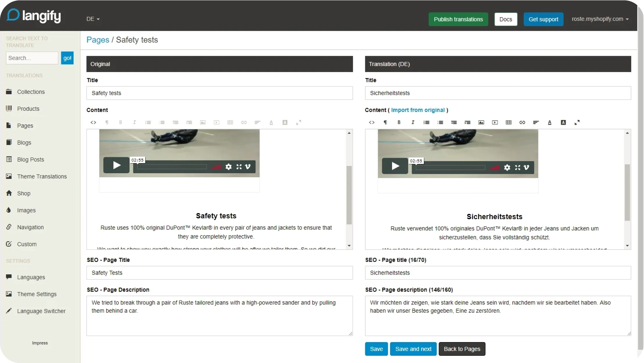Toggle HTML code view in translation editor
The image size is (644, 363).
372,122
